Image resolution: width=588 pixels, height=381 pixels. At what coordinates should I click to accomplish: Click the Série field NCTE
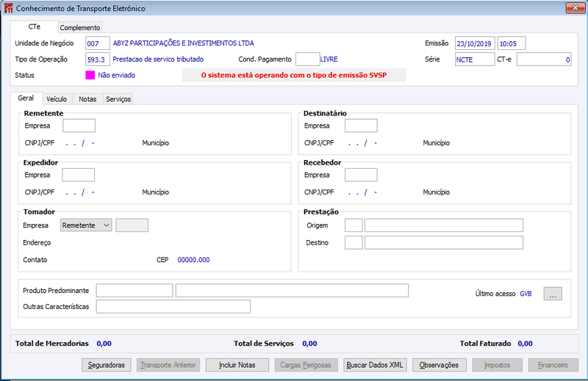pyautogui.click(x=475, y=59)
